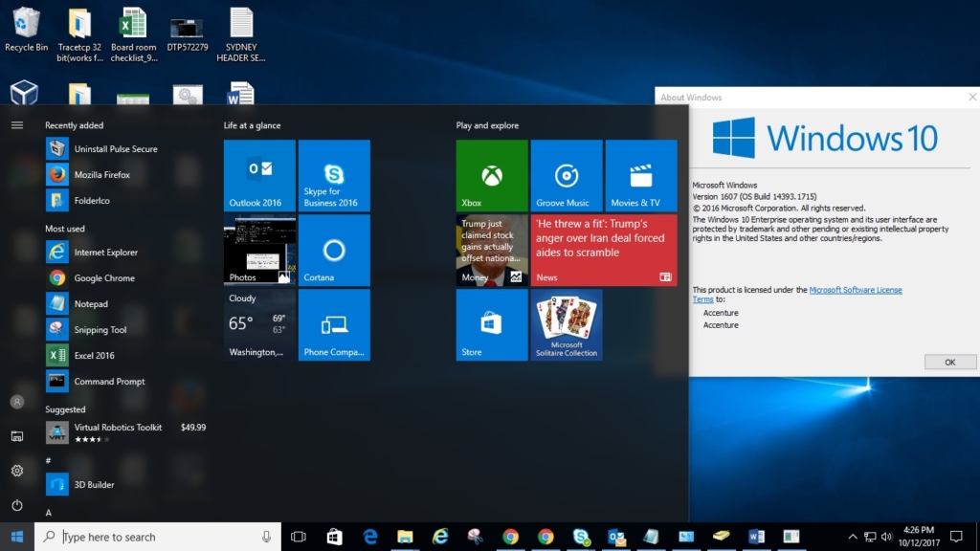The width and height of the screenshot is (980, 551).
Task: Click the microphone icon in the search bar
Action: (x=265, y=537)
